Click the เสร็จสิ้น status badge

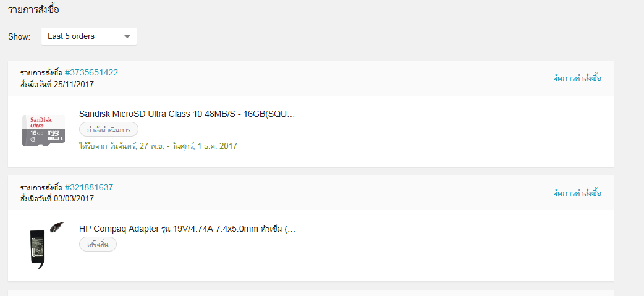click(x=98, y=244)
